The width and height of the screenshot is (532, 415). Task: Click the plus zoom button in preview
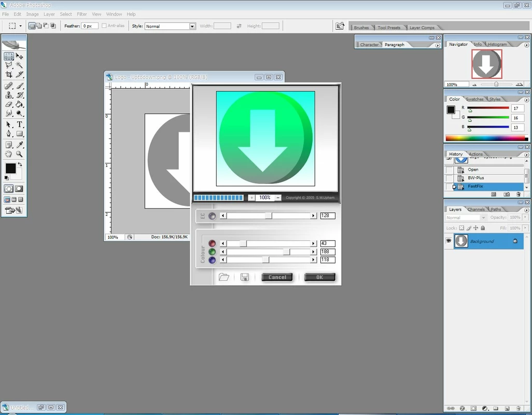click(x=251, y=198)
